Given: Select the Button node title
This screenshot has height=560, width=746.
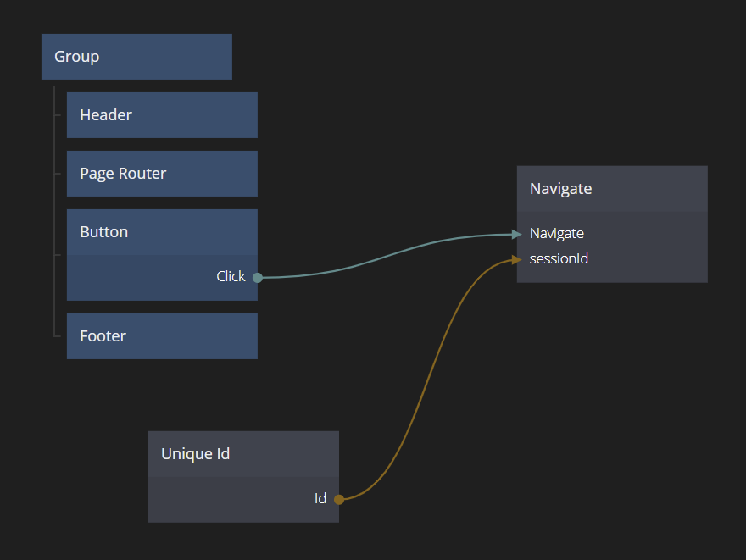Looking at the screenshot, I should [161, 232].
